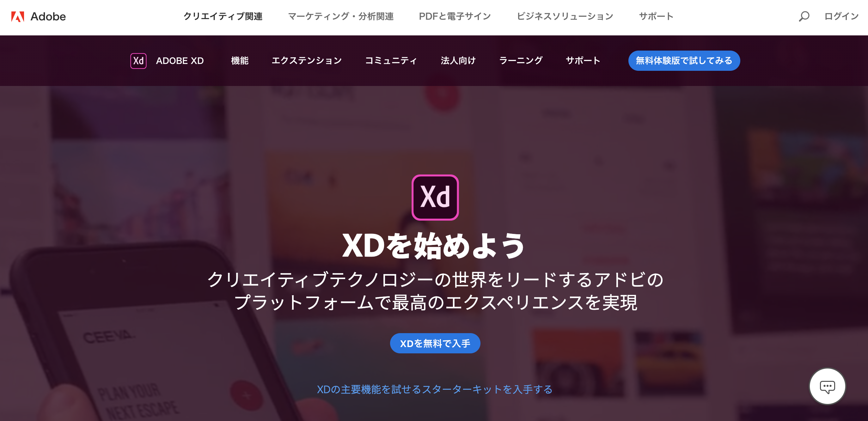Screen dimensions: 868x421
Task: Select 法人向け tab
Action: click(458, 61)
